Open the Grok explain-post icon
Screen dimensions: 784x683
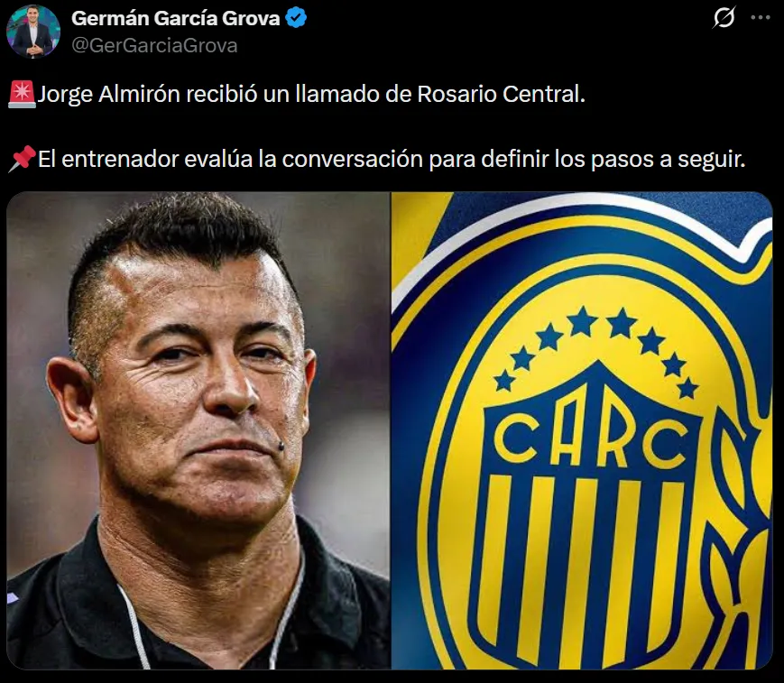pos(724,17)
